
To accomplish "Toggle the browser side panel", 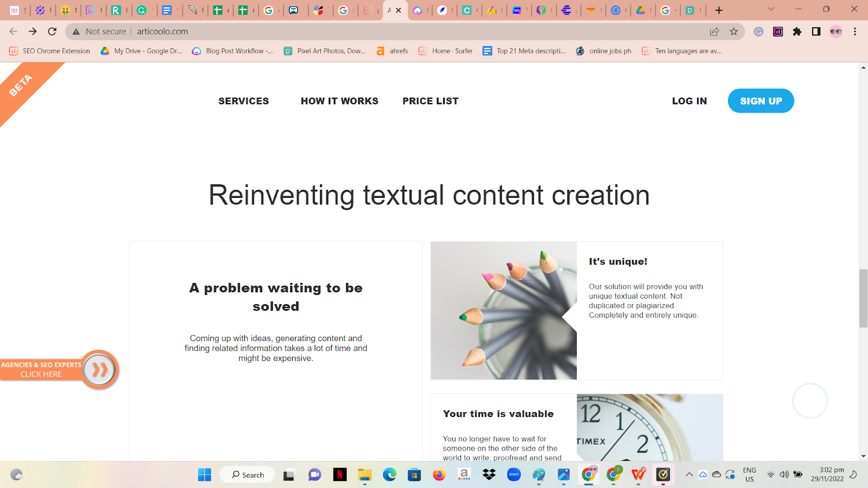I will point(816,31).
